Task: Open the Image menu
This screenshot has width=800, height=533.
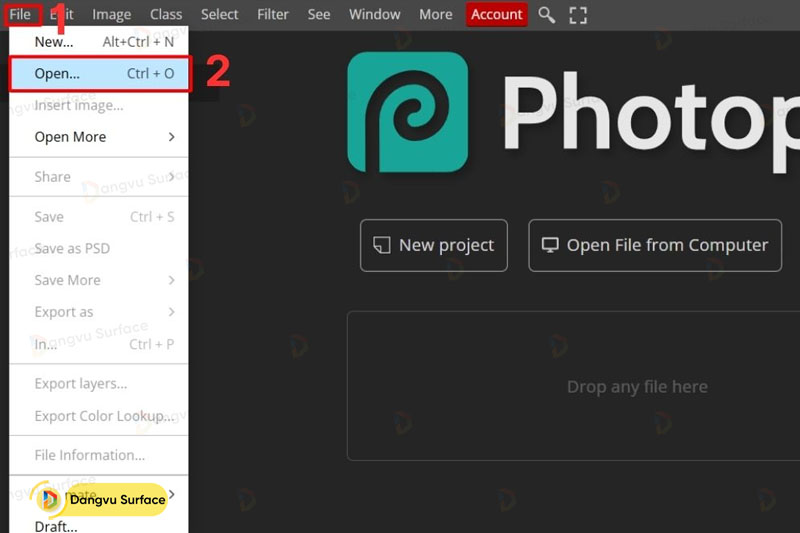Action: tap(111, 14)
